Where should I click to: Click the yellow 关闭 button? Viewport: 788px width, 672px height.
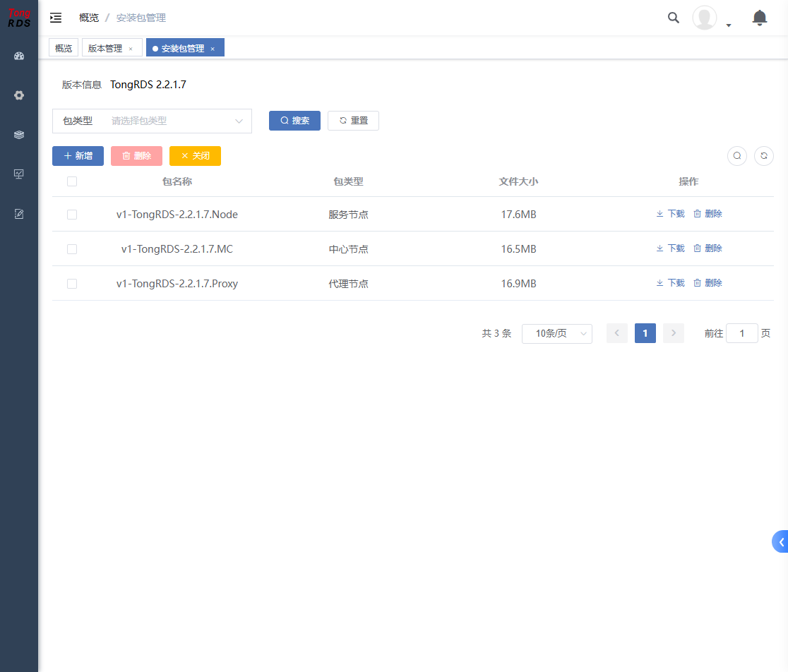tap(195, 156)
